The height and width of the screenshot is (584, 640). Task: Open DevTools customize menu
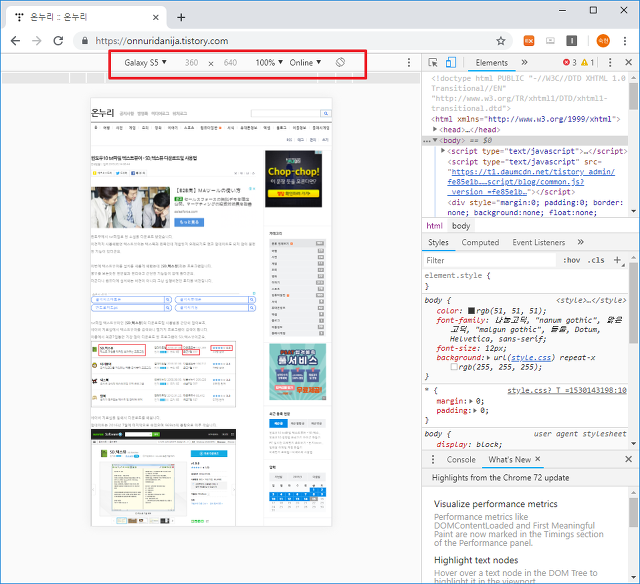pos(610,62)
